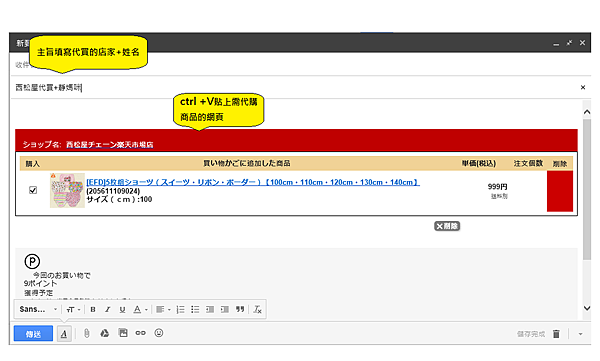600x361 pixels.
Task: Click the 999円 price text
Action: pos(497,186)
